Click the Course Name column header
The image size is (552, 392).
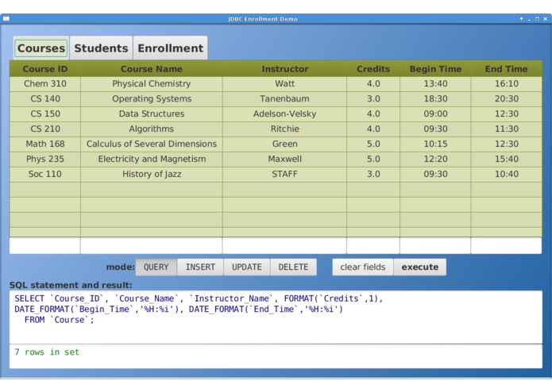[152, 69]
